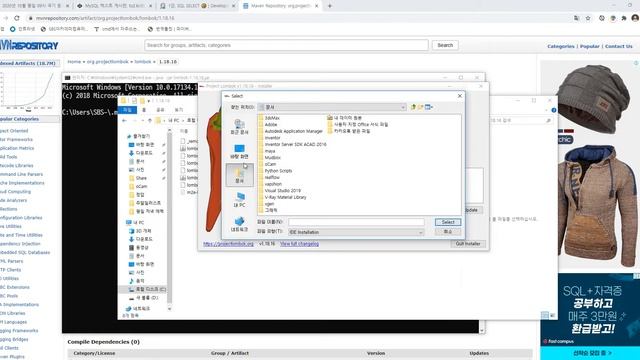Open 3D 개체 in Explorer tree

140,231
